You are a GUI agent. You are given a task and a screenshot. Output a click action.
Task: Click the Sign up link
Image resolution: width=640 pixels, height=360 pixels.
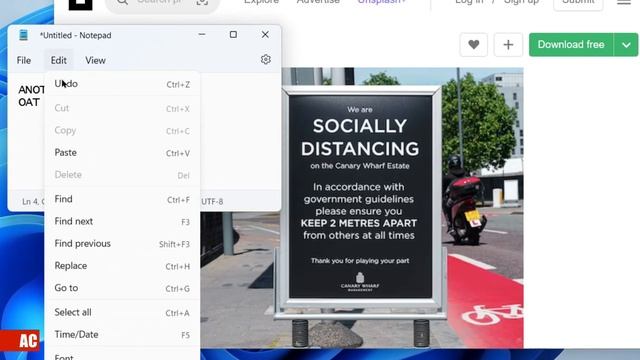pyautogui.click(x=521, y=2)
